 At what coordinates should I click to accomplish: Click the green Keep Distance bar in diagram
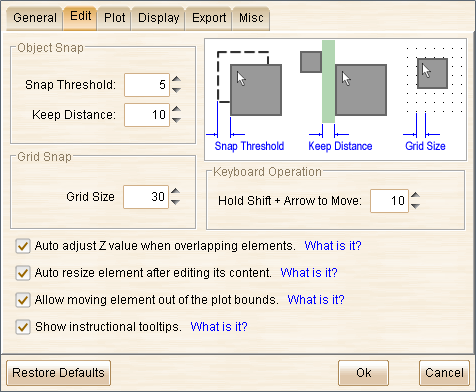pos(328,82)
